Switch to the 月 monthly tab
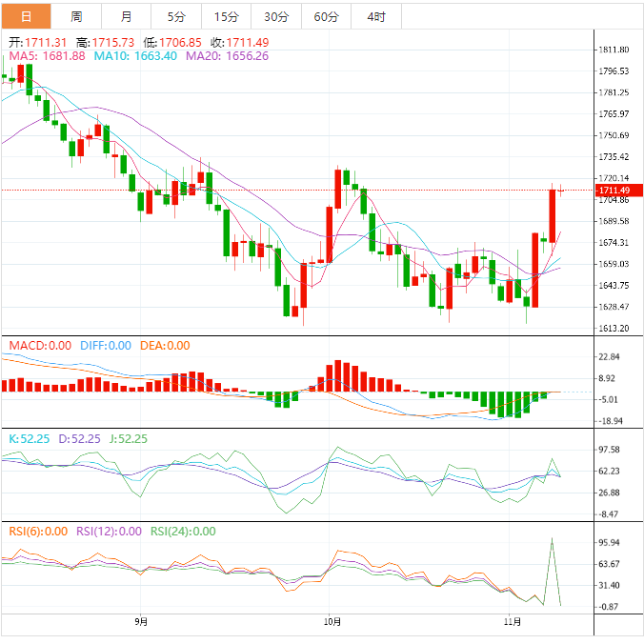This screenshot has width=644, height=644. coord(126,17)
